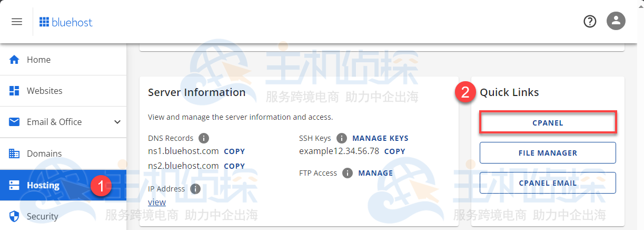Show IP Address info icon
The width and height of the screenshot is (644, 230).
[195, 189]
